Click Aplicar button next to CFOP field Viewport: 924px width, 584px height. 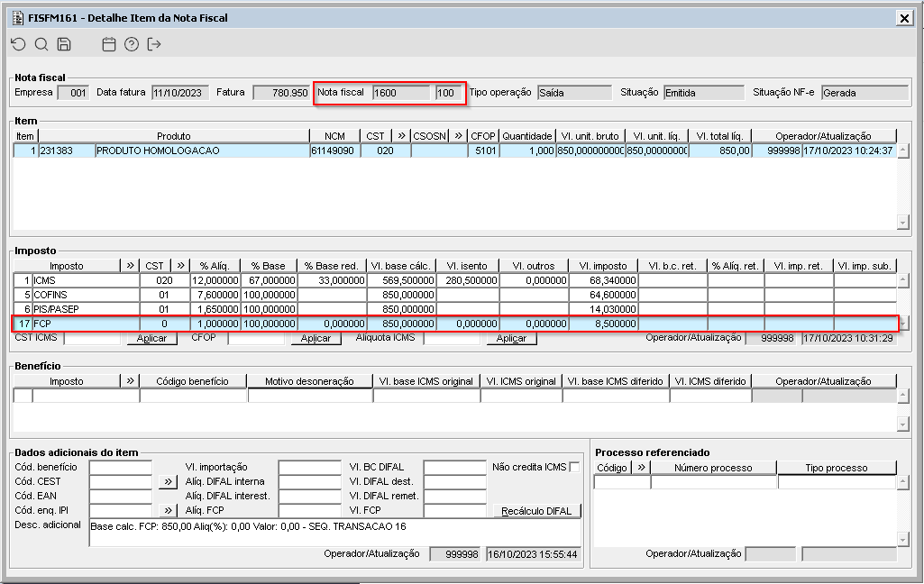click(x=316, y=338)
